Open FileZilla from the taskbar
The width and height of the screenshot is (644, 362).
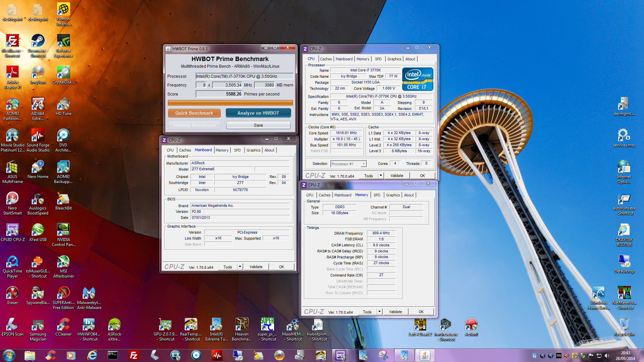(133, 355)
